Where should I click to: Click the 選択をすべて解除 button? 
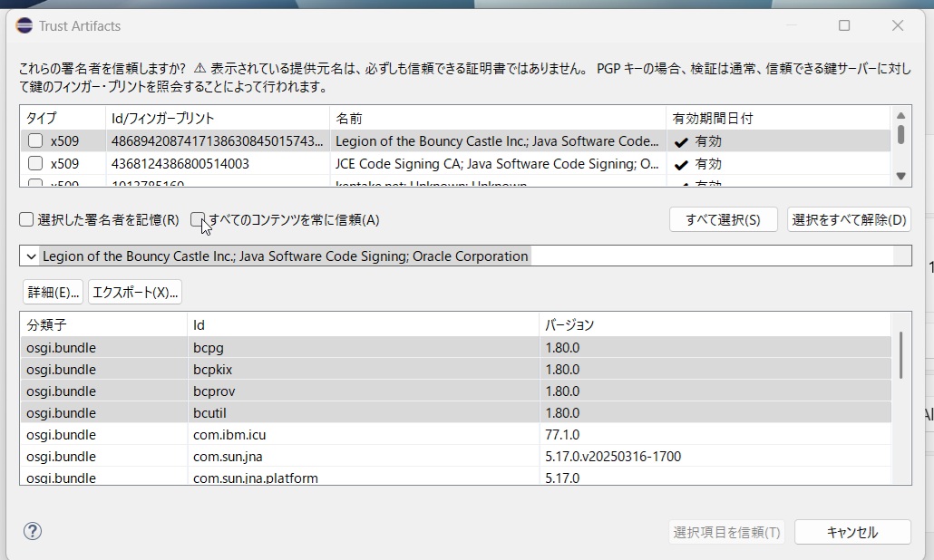[x=849, y=220]
